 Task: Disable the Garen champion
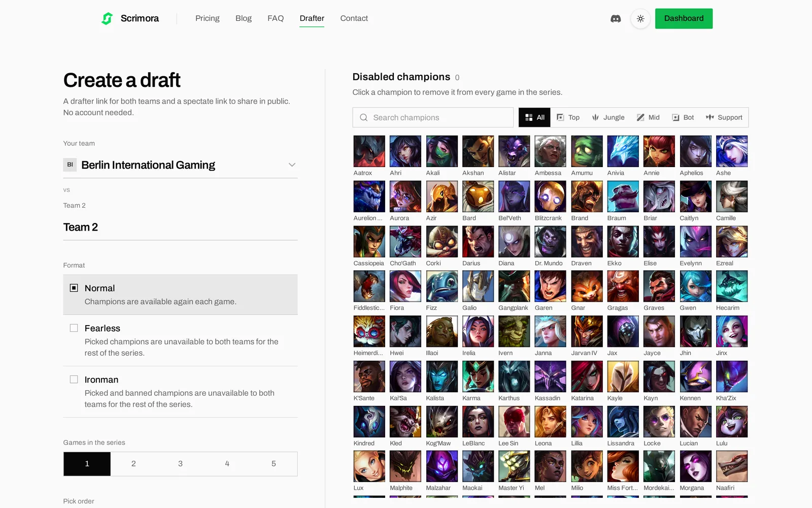pos(550,287)
